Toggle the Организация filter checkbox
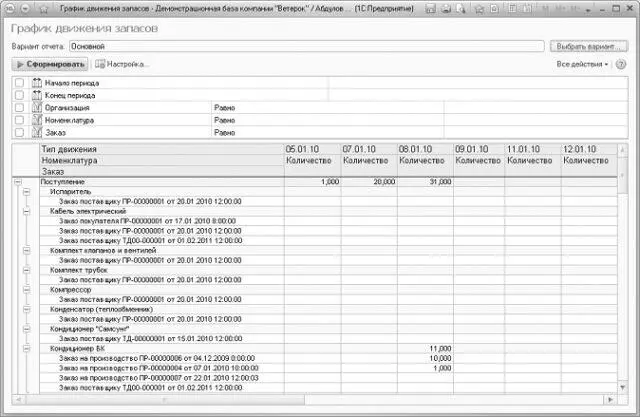Viewport: 640px width, 417px height. pyautogui.click(x=19, y=106)
